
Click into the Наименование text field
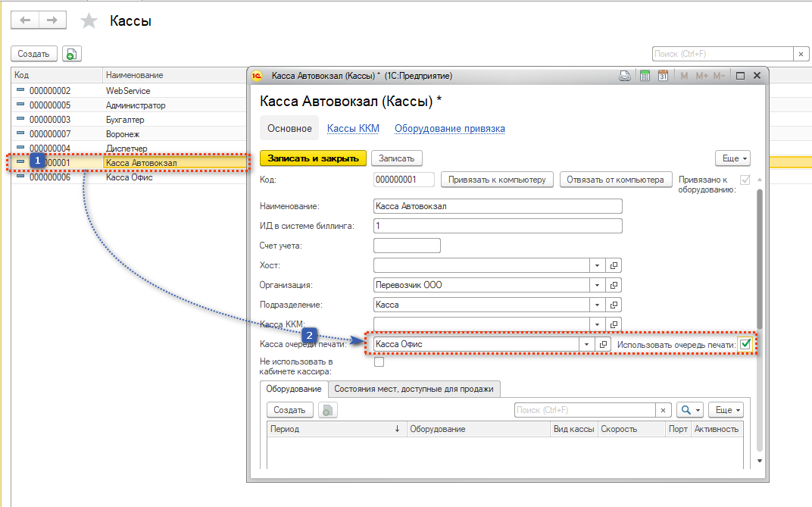pos(498,206)
